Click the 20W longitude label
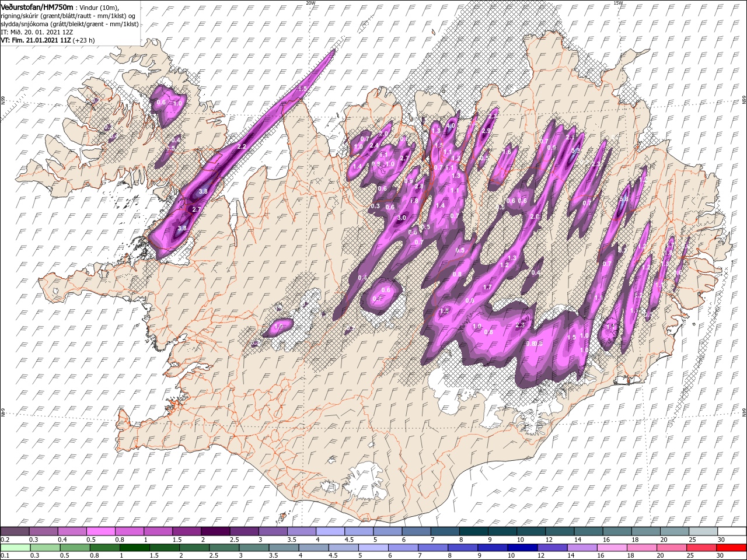This screenshot has width=747, height=560. point(310,3)
